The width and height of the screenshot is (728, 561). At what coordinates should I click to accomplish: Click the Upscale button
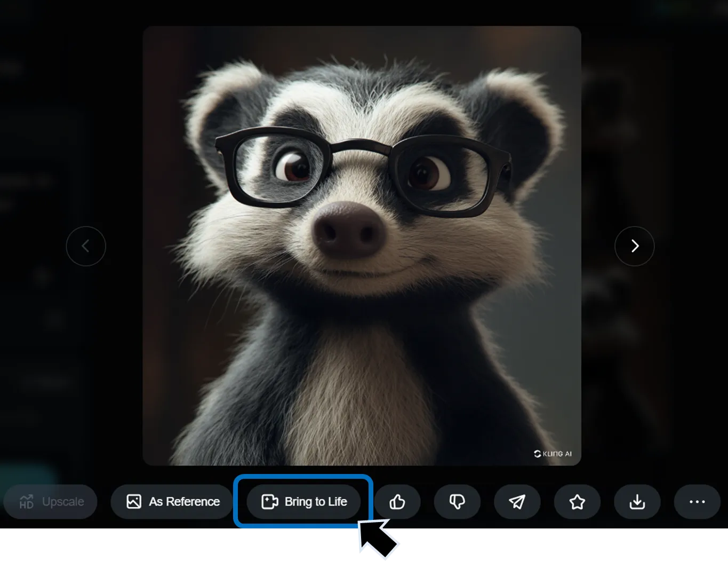51,502
